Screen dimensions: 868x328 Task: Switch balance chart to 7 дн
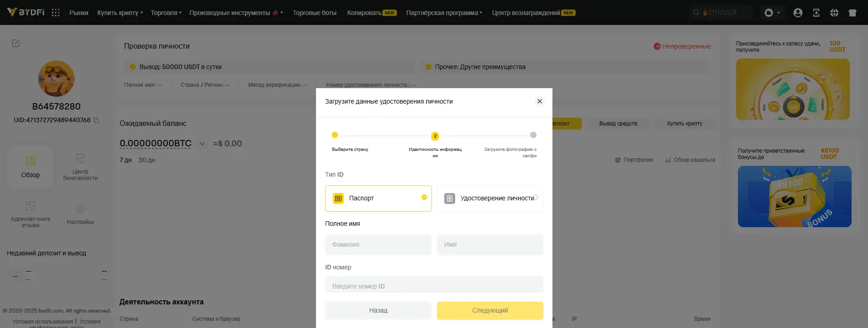(125, 160)
